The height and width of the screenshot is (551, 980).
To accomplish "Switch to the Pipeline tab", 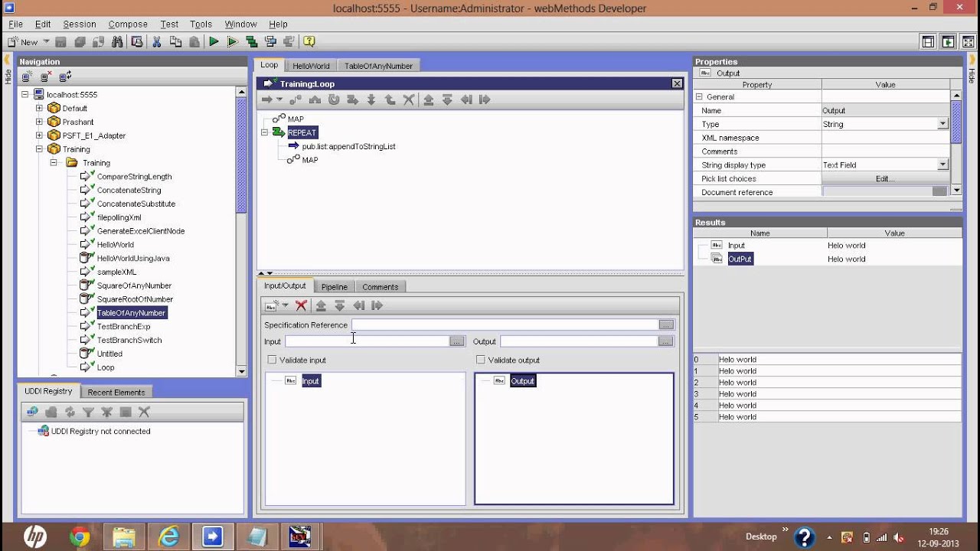I will click(334, 287).
